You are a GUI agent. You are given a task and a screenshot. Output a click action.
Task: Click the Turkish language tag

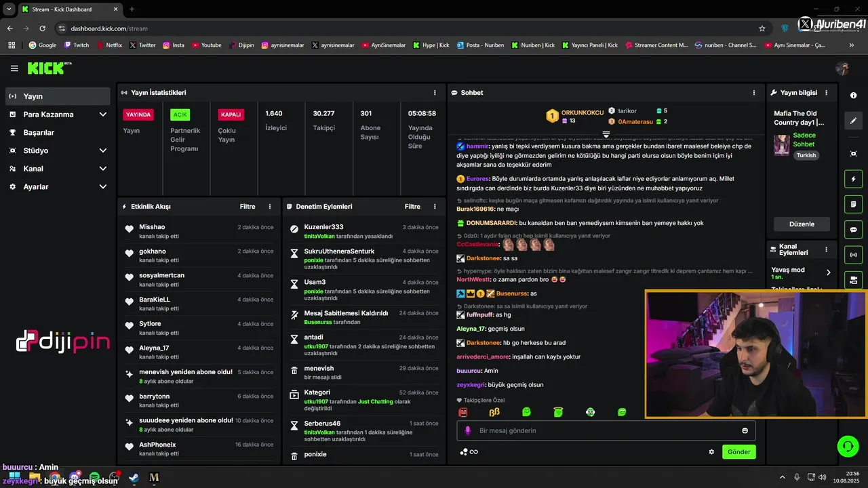(x=806, y=155)
